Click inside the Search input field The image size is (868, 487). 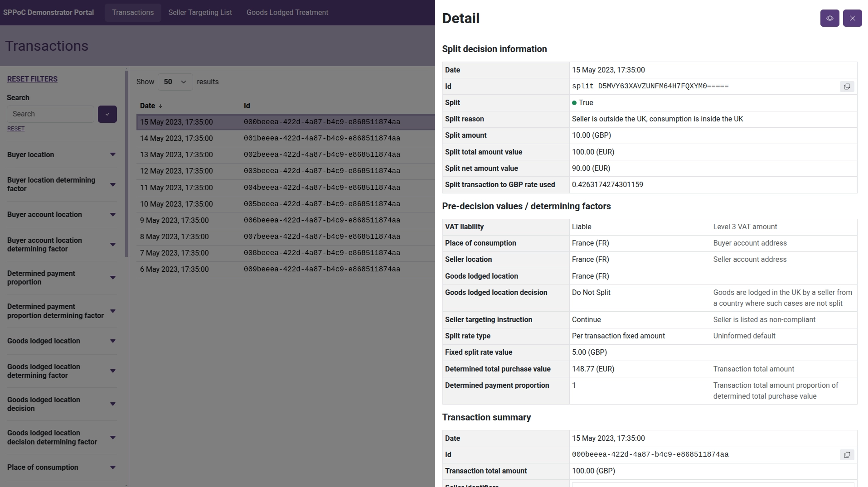pyautogui.click(x=50, y=114)
